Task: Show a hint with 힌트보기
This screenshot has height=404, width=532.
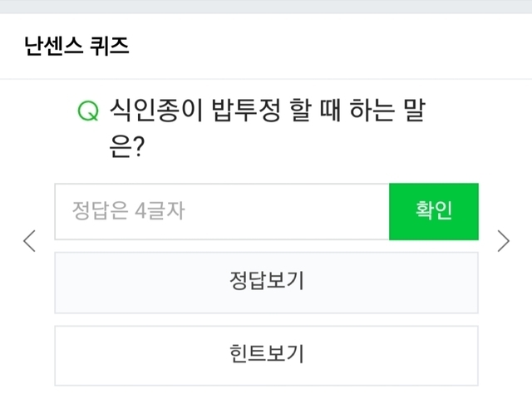Action: (x=266, y=355)
